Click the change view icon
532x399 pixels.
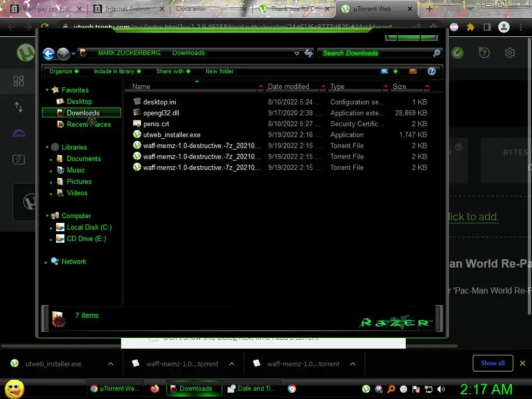384,71
